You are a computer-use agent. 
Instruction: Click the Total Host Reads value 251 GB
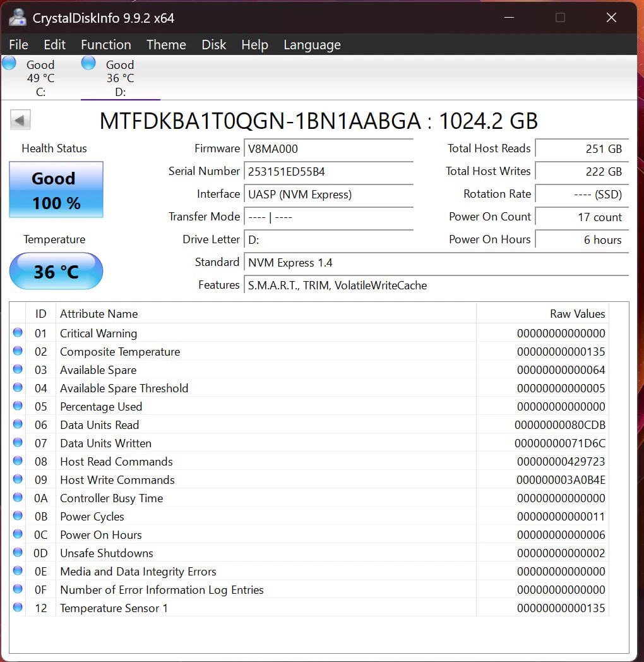point(582,149)
